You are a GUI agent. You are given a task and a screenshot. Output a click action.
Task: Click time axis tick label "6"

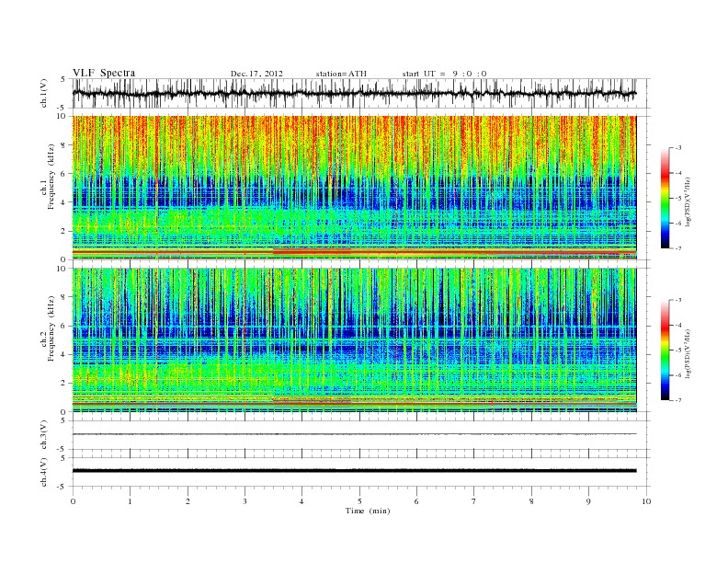pos(416,501)
